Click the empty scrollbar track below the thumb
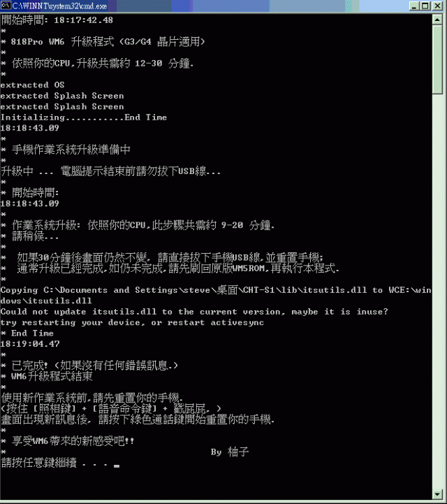The height and width of the screenshot is (504, 447). click(437, 289)
